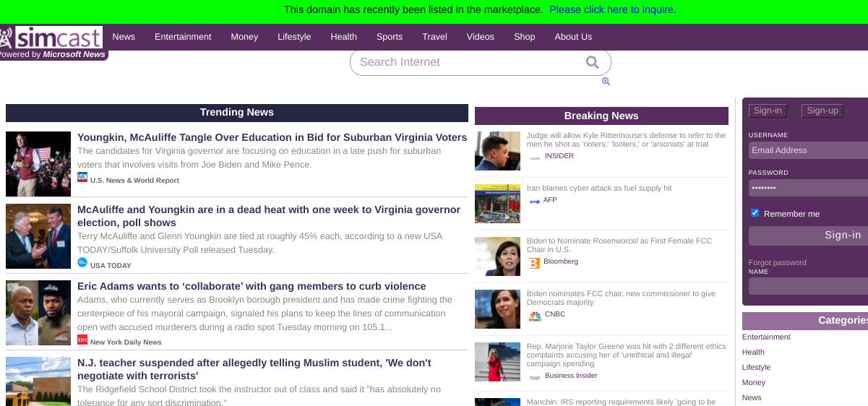Viewport: 868px width, 406px height.
Task: Click the Youngkin rally thumbnail
Action: pyautogui.click(x=38, y=164)
